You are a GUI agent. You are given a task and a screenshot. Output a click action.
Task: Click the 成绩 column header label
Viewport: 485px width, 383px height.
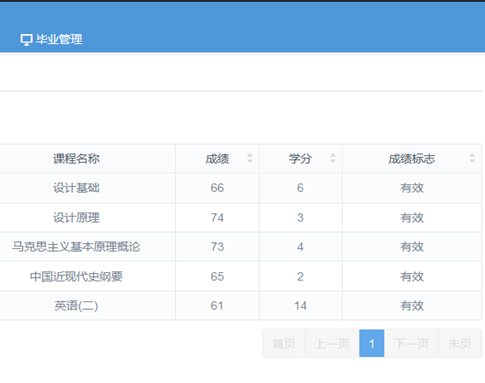pos(217,159)
